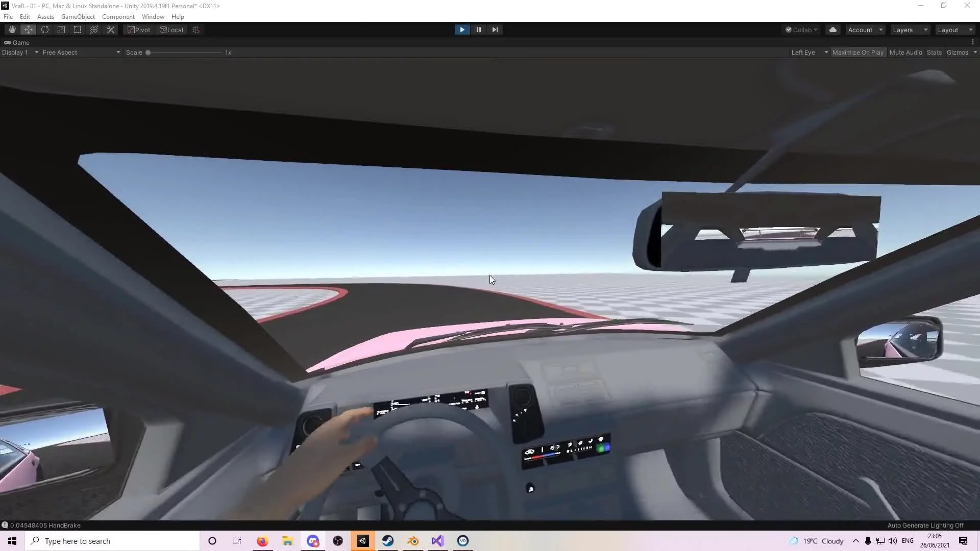Open cloud services icon

[833, 30]
